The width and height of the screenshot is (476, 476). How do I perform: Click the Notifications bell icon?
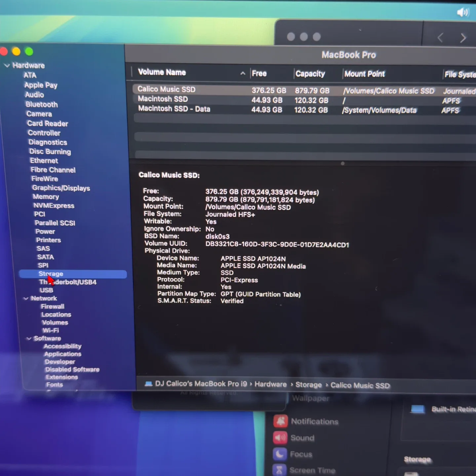point(281,421)
